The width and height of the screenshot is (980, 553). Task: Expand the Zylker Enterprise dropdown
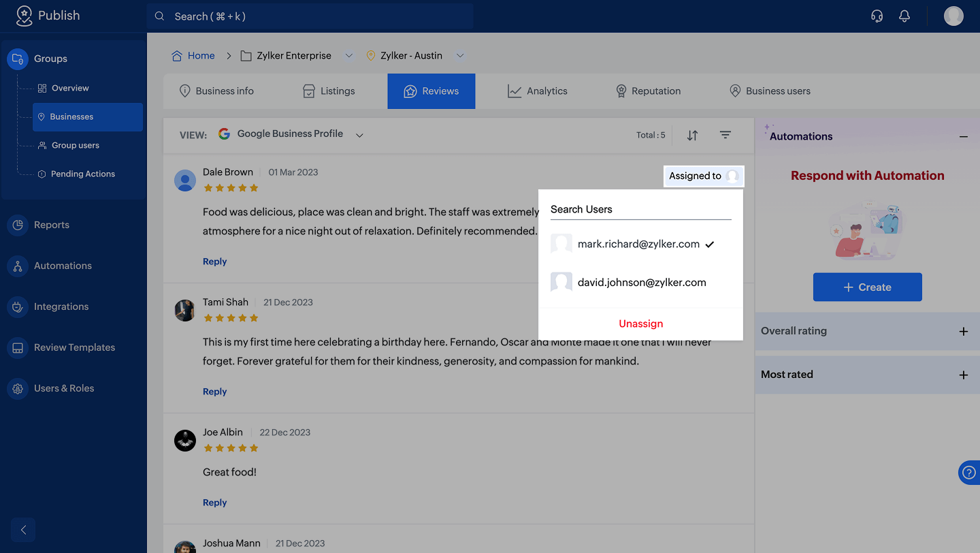tap(349, 56)
